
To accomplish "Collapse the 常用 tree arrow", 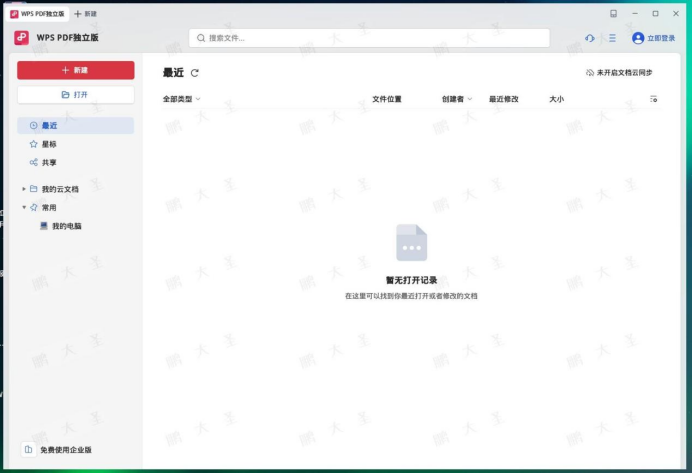I will click(24, 207).
